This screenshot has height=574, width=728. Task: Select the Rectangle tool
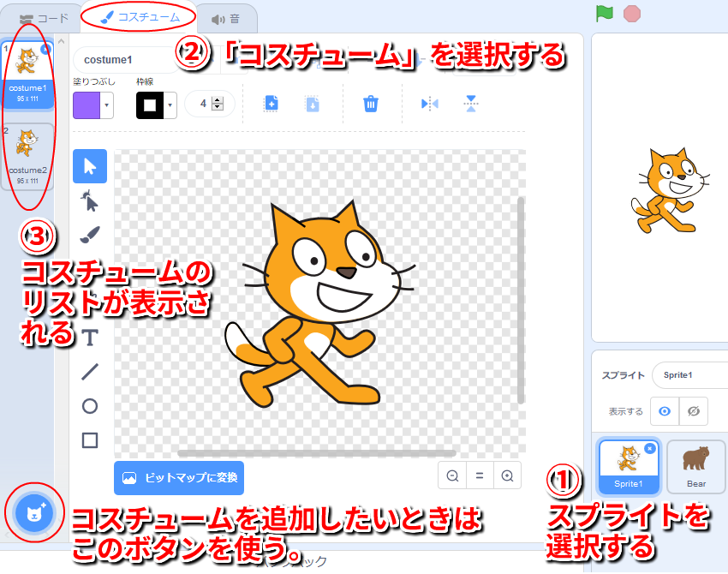90,440
